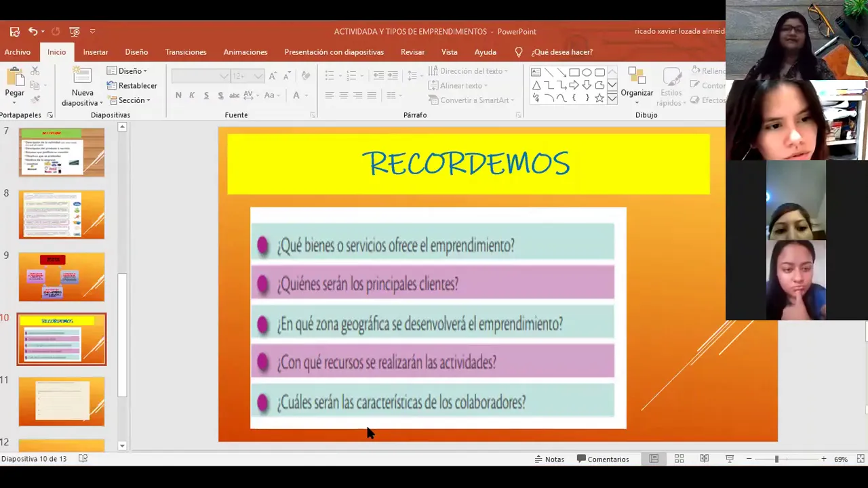
Task: Open the font size combo box
Action: coord(248,76)
